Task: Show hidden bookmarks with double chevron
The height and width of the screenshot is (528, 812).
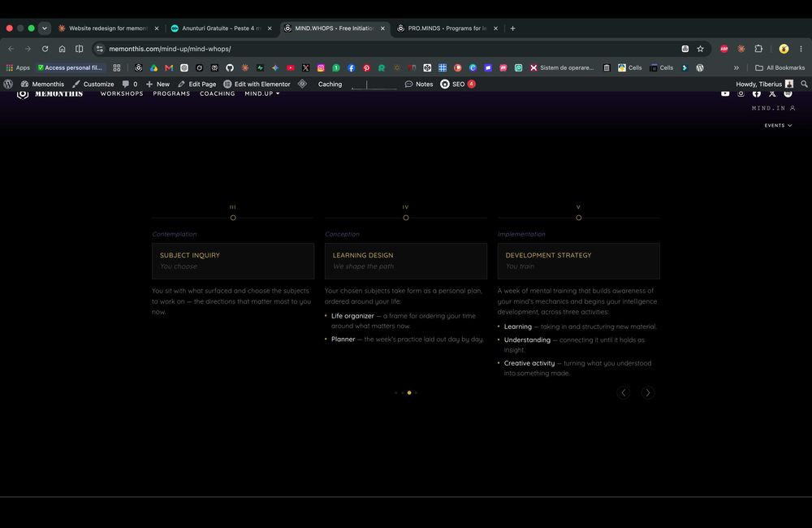Action: pyautogui.click(x=736, y=68)
